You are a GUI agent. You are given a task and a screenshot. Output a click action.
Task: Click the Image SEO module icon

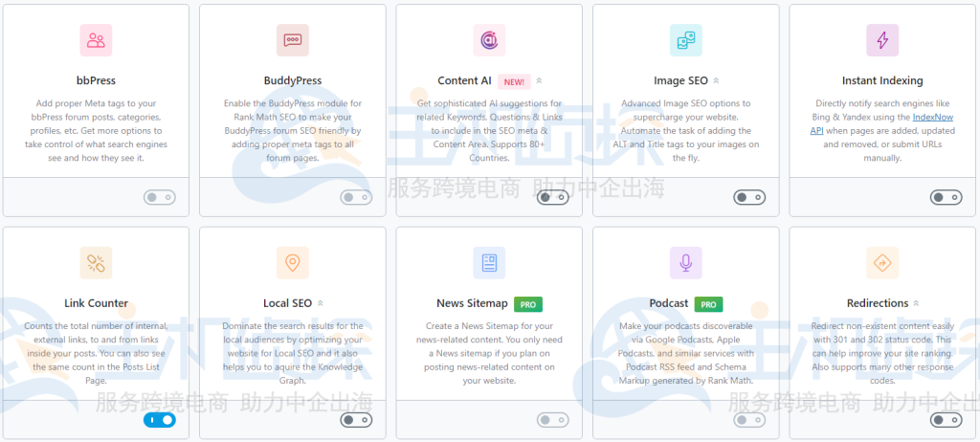pyautogui.click(x=685, y=40)
